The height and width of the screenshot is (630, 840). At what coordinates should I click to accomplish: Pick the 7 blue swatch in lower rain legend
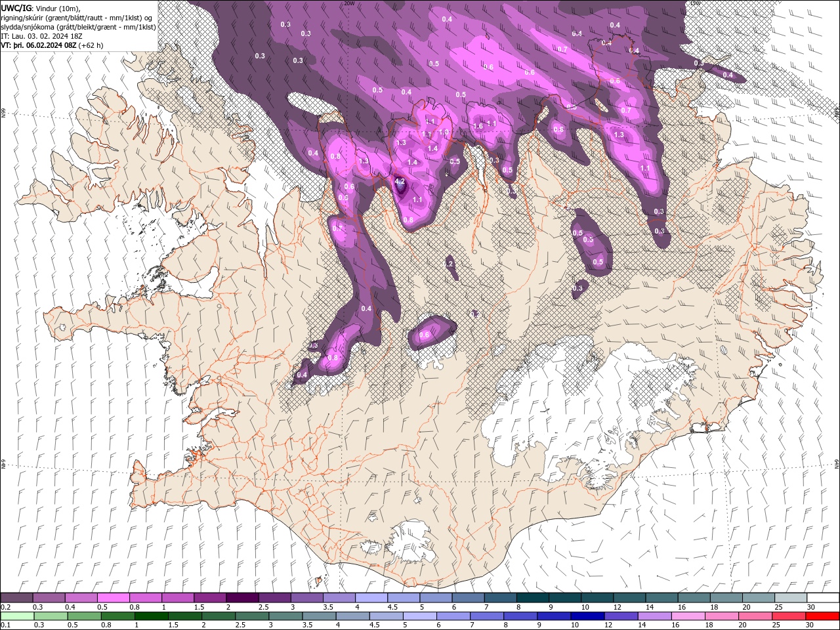pos(486,616)
